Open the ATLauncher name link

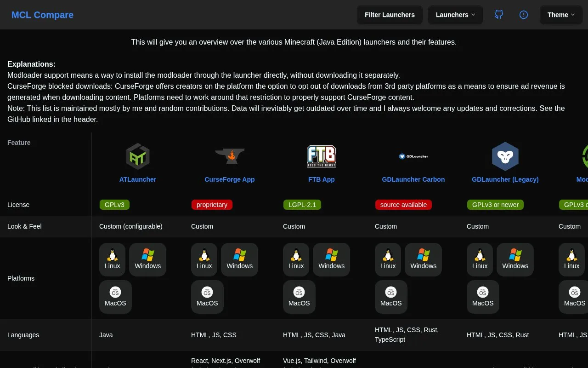138,179
